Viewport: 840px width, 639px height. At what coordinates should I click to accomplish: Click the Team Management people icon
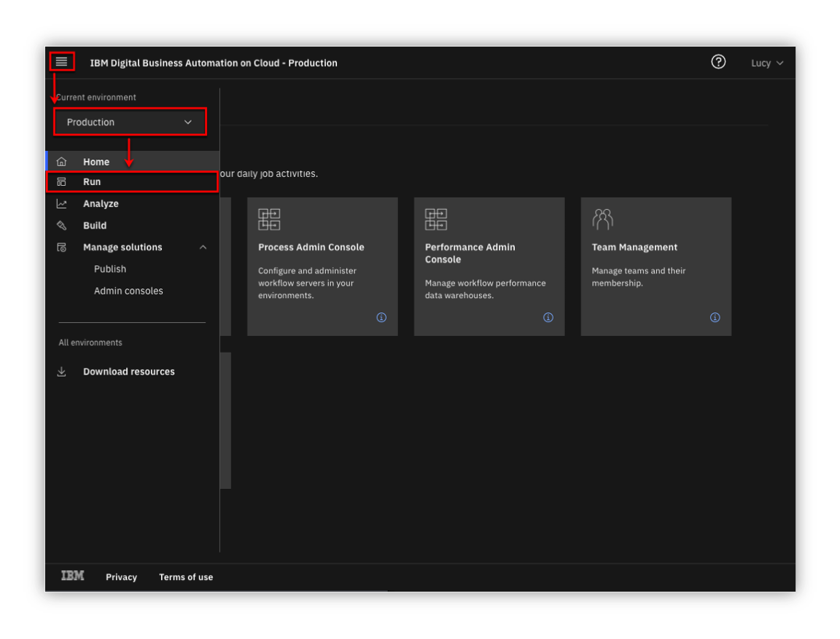603,219
